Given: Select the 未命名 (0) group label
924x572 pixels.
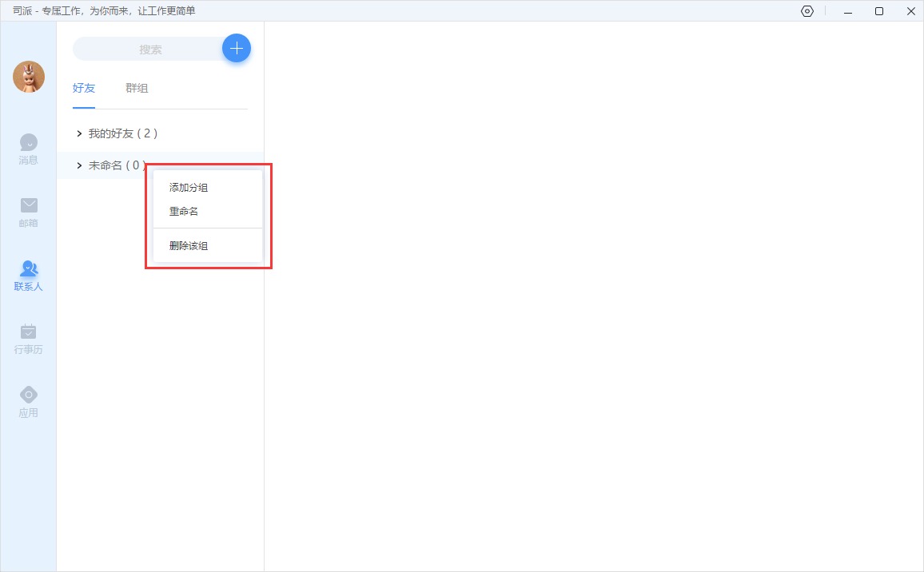Looking at the screenshot, I should pyautogui.click(x=116, y=165).
